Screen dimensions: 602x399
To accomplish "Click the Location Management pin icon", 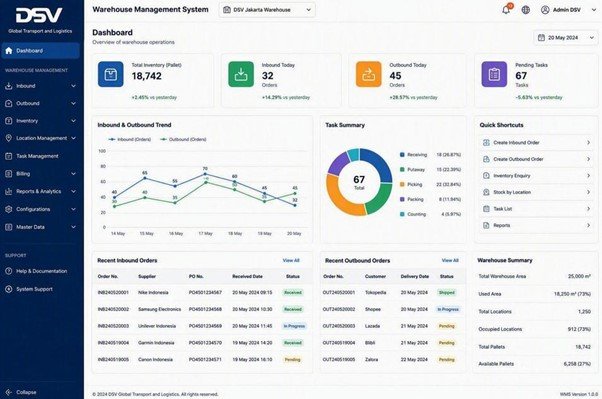I will tap(8, 138).
